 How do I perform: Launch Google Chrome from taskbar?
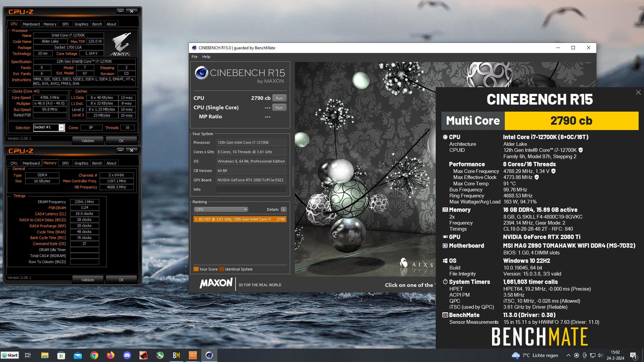pos(94,355)
